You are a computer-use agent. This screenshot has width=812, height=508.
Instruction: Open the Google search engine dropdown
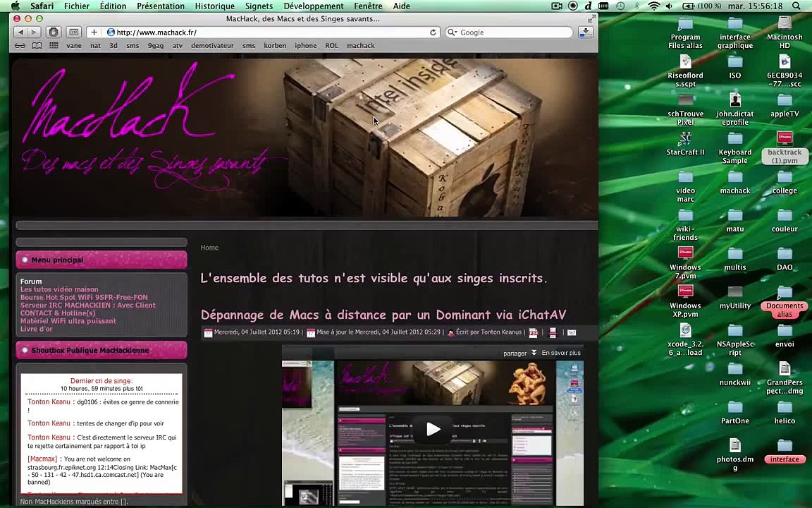tap(452, 32)
